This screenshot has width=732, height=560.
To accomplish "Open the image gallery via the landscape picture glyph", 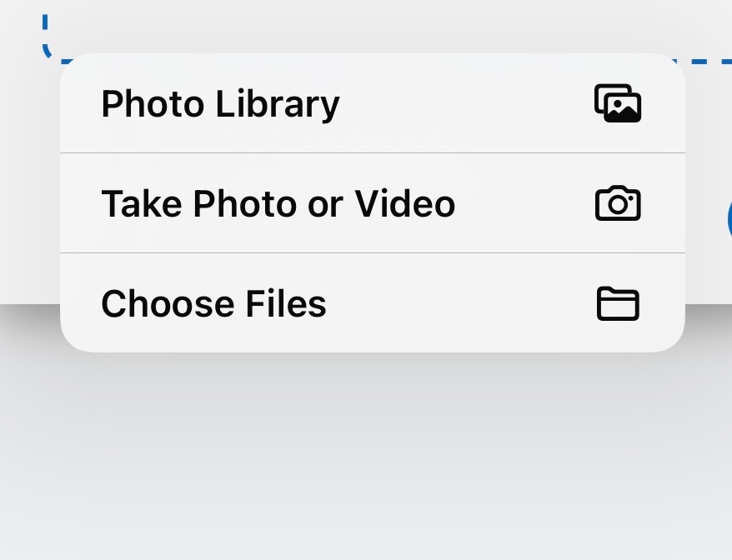I will 618,103.
